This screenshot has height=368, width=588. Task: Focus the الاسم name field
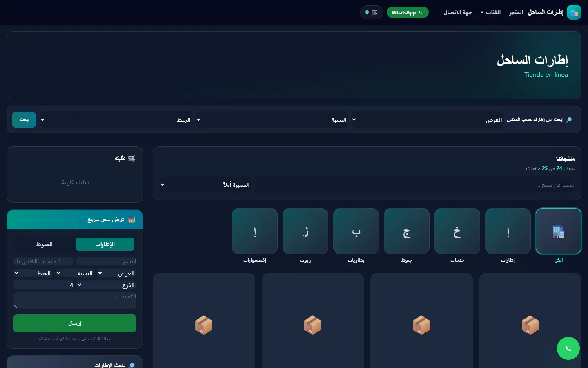pyautogui.click(x=106, y=261)
